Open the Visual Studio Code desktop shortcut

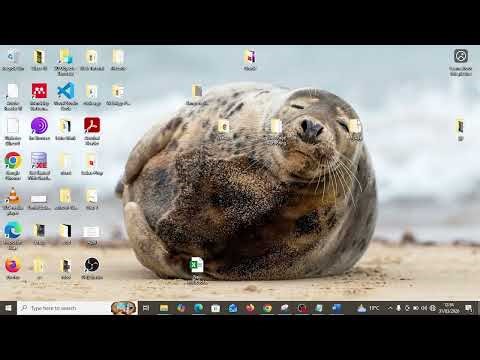66,95
